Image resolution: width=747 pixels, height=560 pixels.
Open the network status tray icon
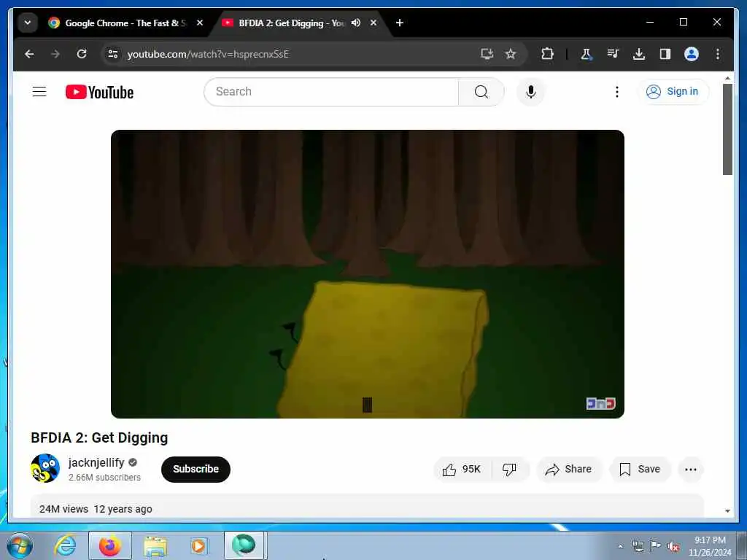[x=638, y=546]
